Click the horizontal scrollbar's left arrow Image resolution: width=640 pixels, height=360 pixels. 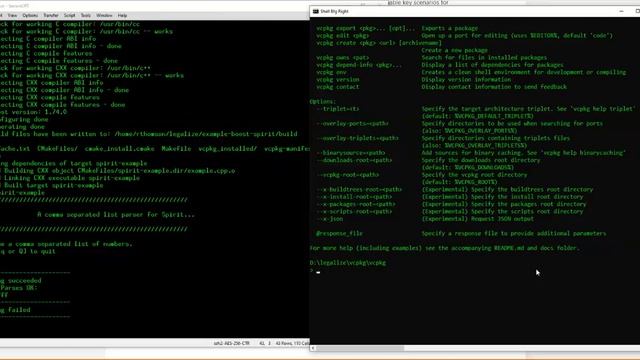pyautogui.click(x=313, y=348)
